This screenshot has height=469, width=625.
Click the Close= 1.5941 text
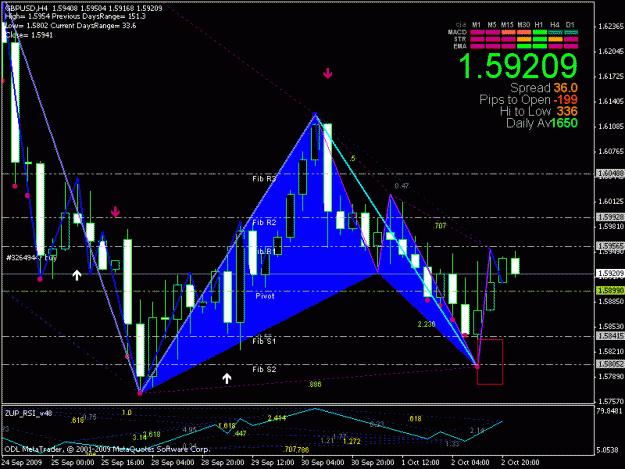click(x=29, y=35)
